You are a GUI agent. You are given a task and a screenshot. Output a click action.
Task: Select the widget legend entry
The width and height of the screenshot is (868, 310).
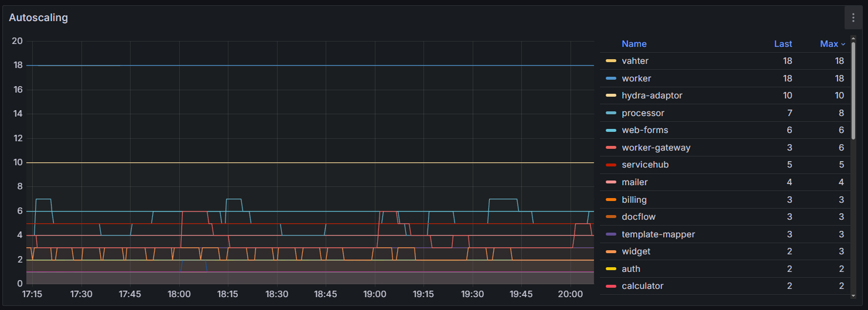(636, 251)
